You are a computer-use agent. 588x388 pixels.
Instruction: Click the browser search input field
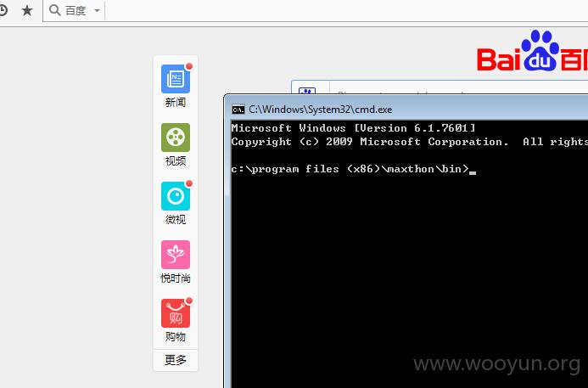[345, 11]
